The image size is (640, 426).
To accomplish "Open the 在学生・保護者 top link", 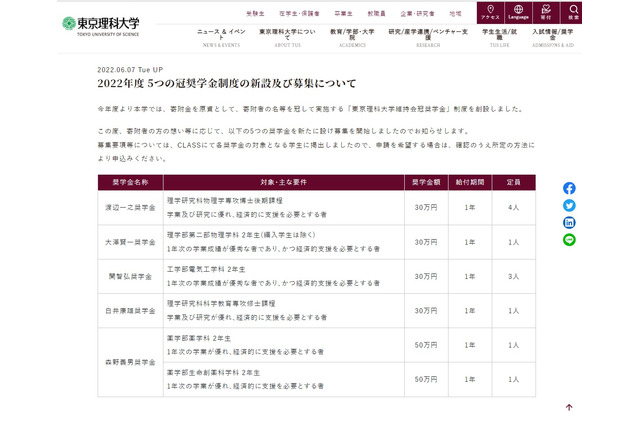I will tap(299, 13).
